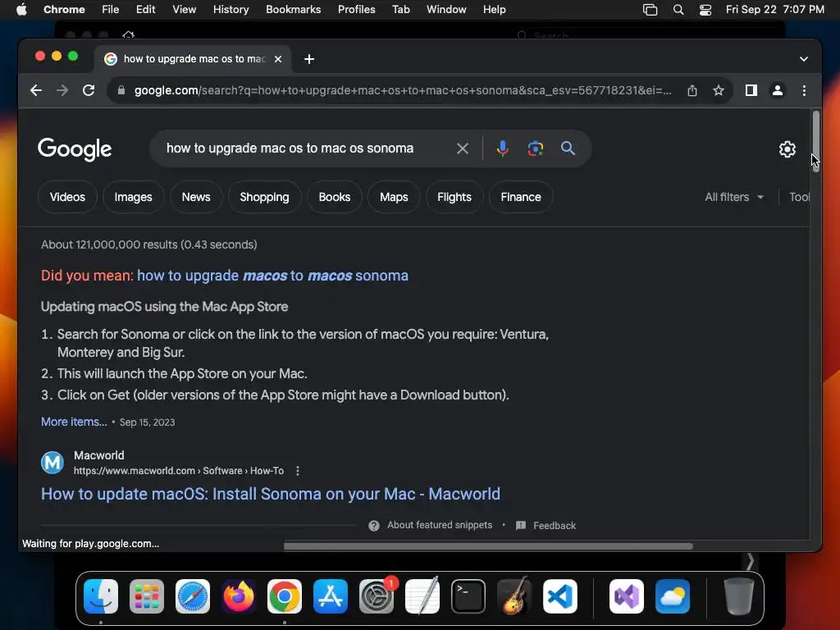The height and width of the screenshot is (630, 840).
Task: Open Macworld result options three dots
Action: (x=297, y=471)
